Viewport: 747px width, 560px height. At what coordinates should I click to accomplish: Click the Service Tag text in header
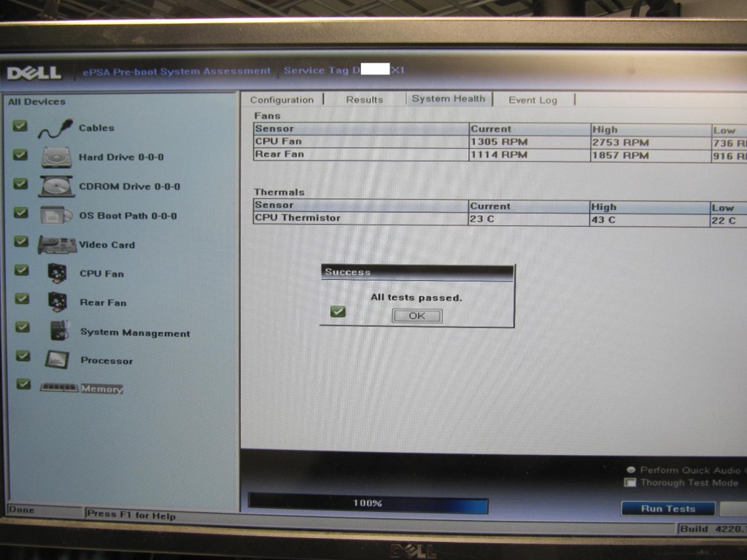coord(344,71)
